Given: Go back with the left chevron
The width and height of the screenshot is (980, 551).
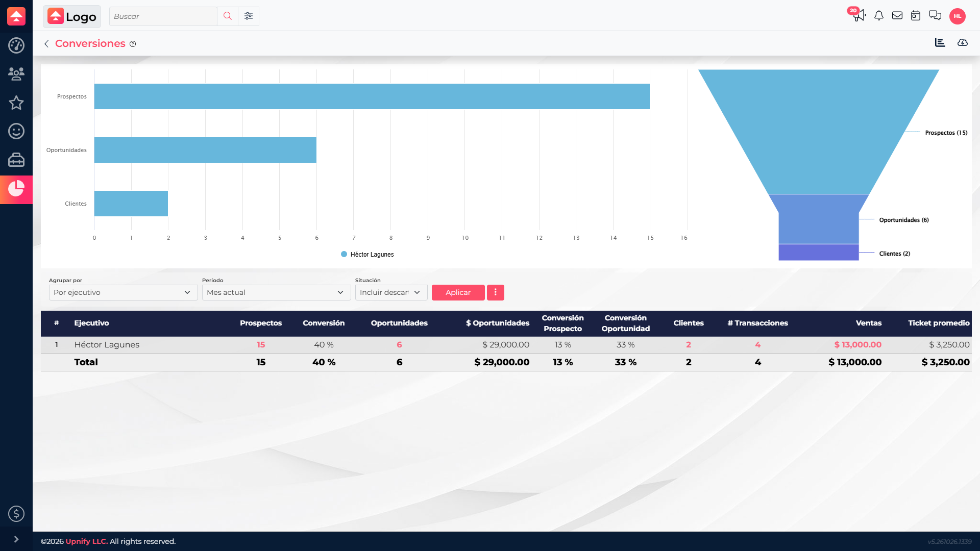Looking at the screenshot, I should [46, 44].
